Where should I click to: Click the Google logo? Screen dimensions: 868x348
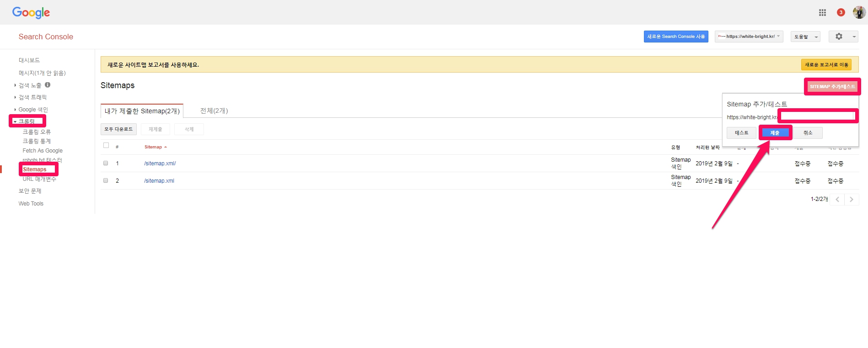pyautogui.click(x=31, y=13)
